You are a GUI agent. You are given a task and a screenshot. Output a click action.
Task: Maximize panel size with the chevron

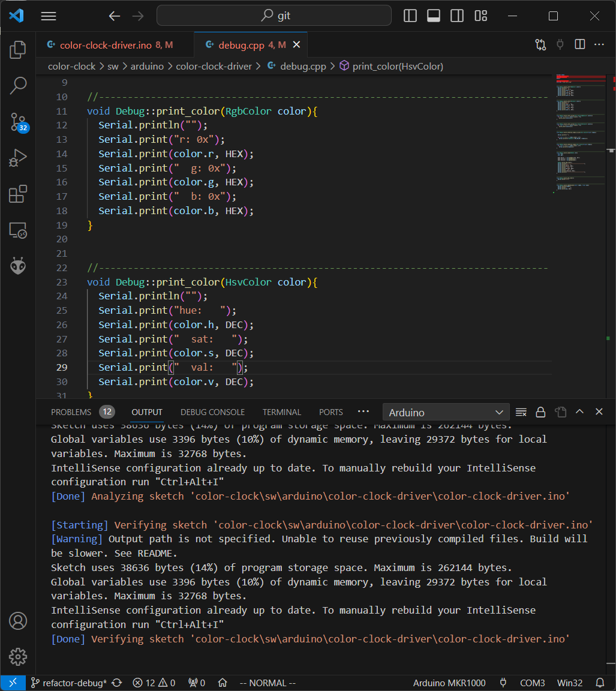point(579,412)
